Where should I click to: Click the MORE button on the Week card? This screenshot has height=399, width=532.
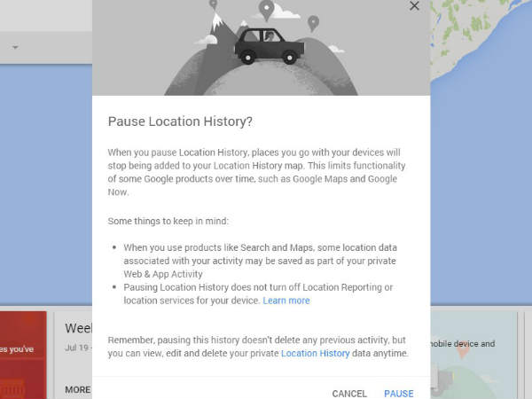[x=77, y=389]
